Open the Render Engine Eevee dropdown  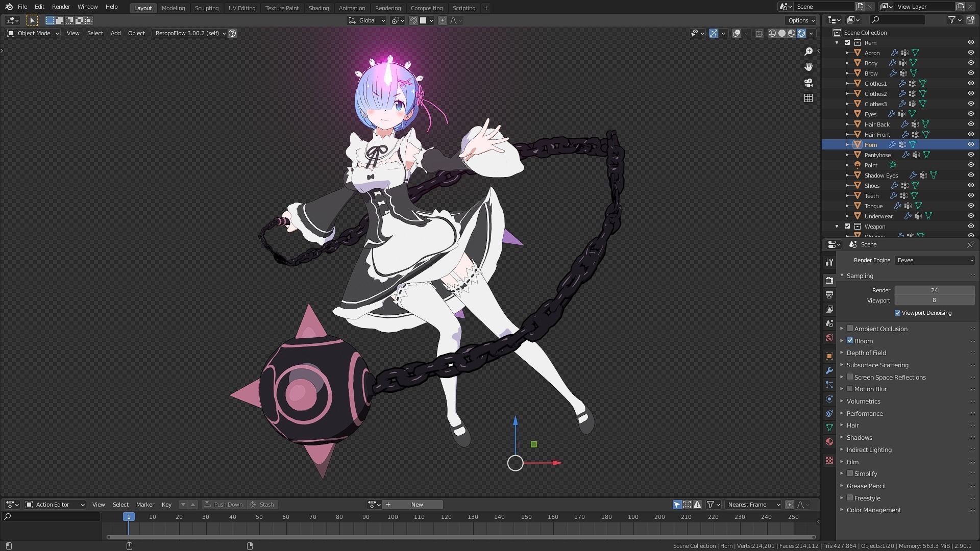pyautogui.click(x=935, y=260)
